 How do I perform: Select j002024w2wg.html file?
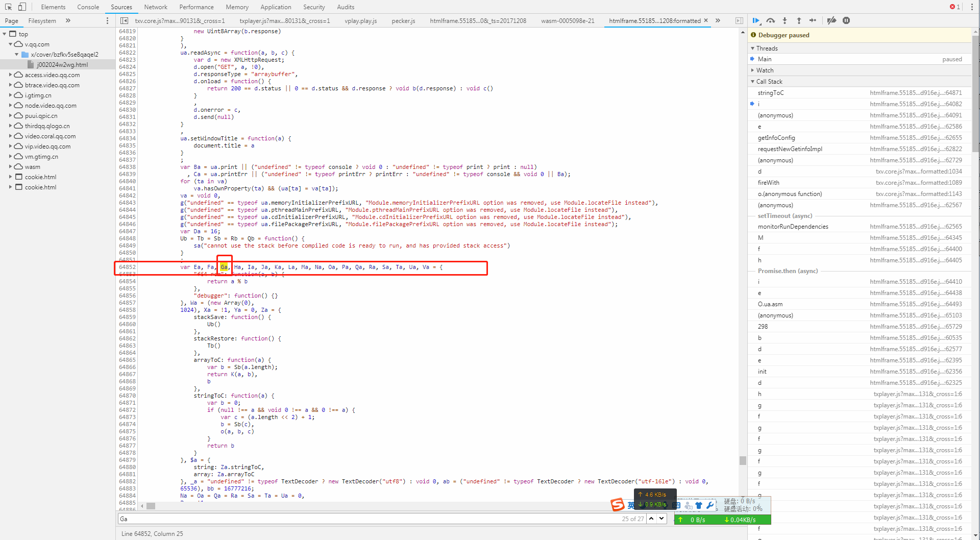58,65
